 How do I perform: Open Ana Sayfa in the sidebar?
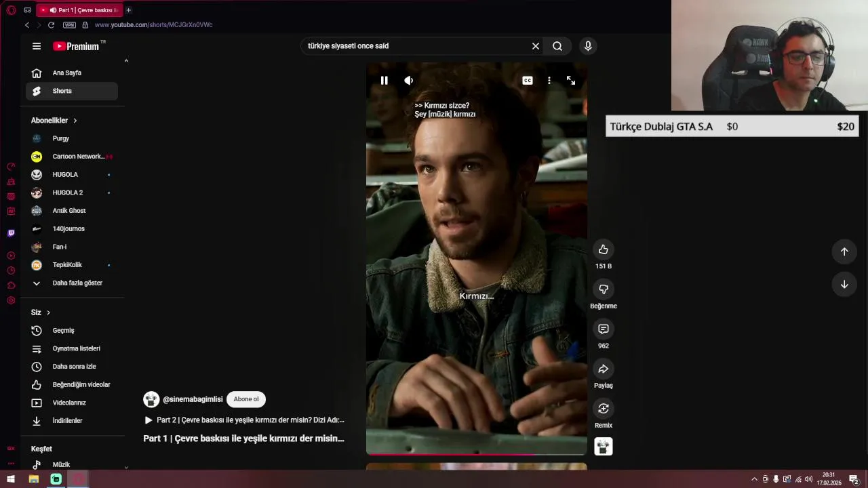(72, 73)
